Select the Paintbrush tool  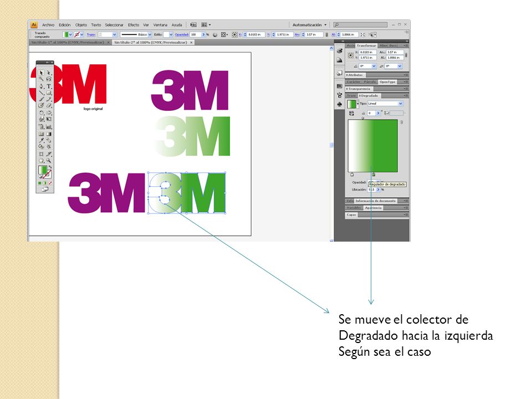[41, 99]
